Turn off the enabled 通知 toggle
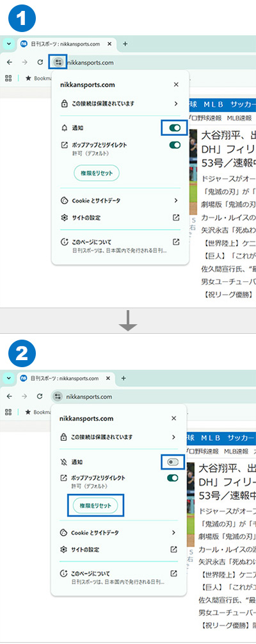The image size is (256, 644). (x=174, y=128)
